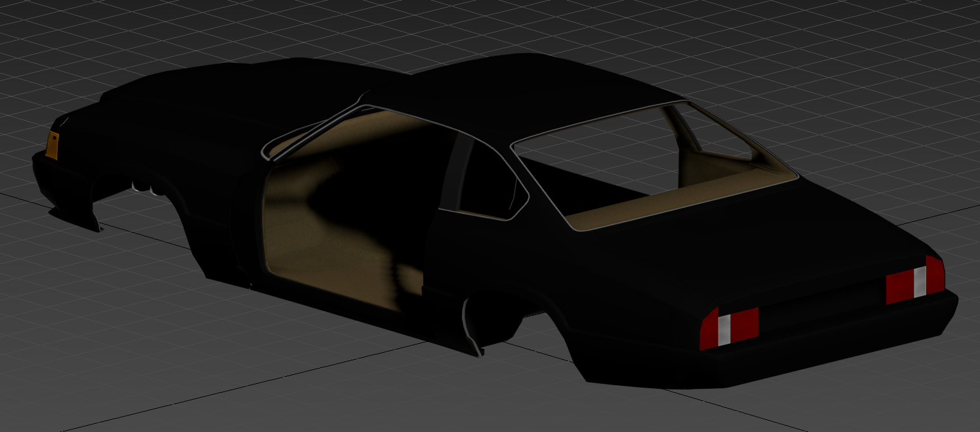Select the tail light nearest the rear wheel arch
980x432 pixels.
point(729,329)
